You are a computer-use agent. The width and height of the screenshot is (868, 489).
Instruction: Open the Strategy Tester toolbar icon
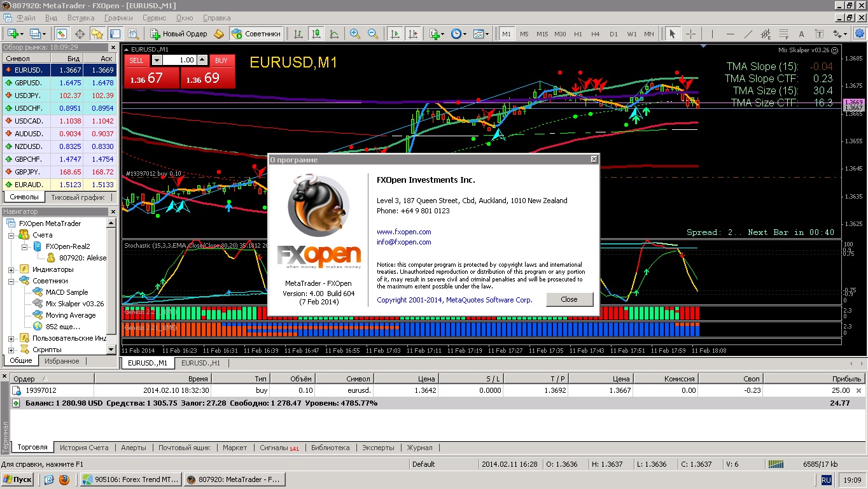(x=133, y=34)
